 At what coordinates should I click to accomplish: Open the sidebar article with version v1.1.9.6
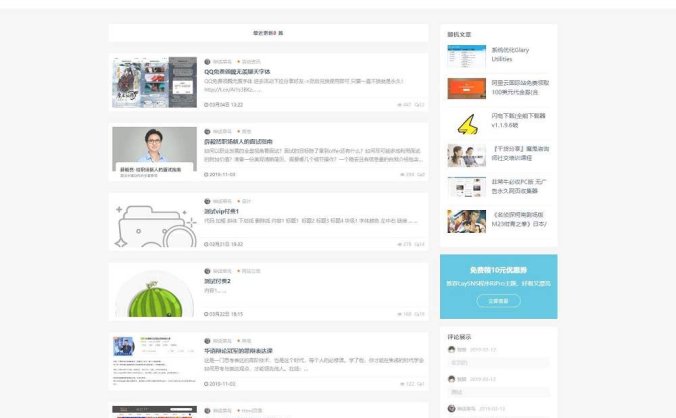(518, 120)
